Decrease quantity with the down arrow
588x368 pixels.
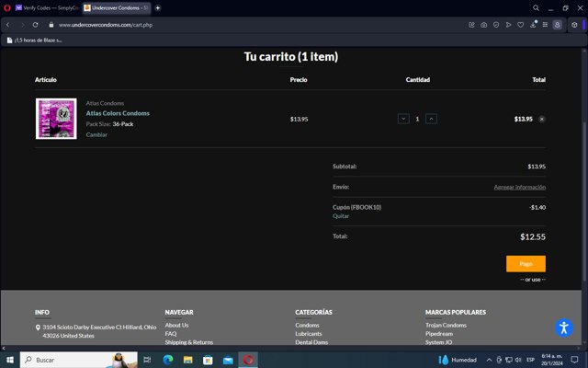coord(403,119)
